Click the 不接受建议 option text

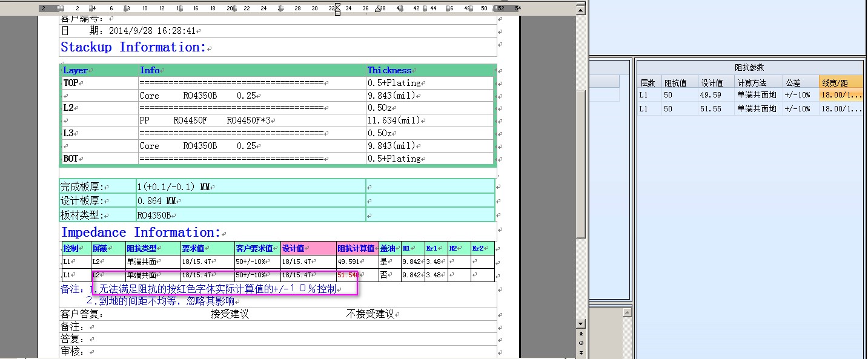click(x=370, y=314)
